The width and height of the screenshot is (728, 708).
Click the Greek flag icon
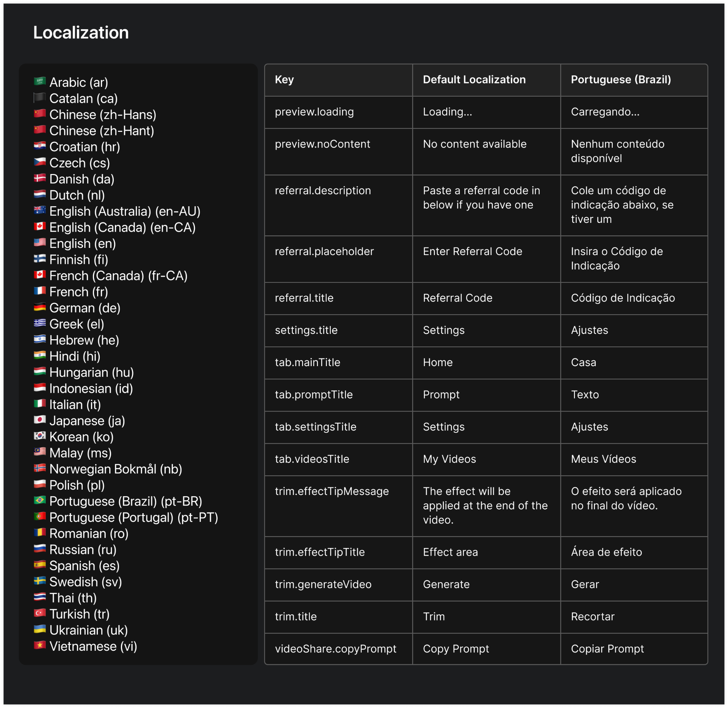tap(39, 323)
